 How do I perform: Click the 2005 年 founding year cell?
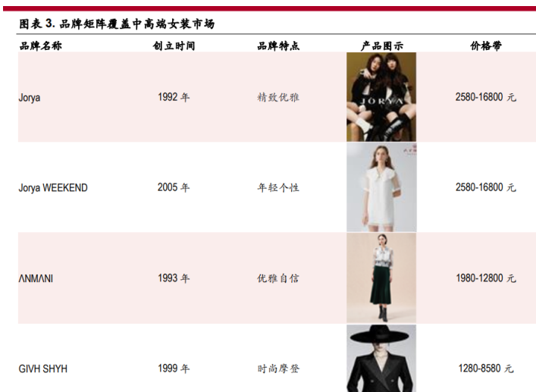point(174,187)
